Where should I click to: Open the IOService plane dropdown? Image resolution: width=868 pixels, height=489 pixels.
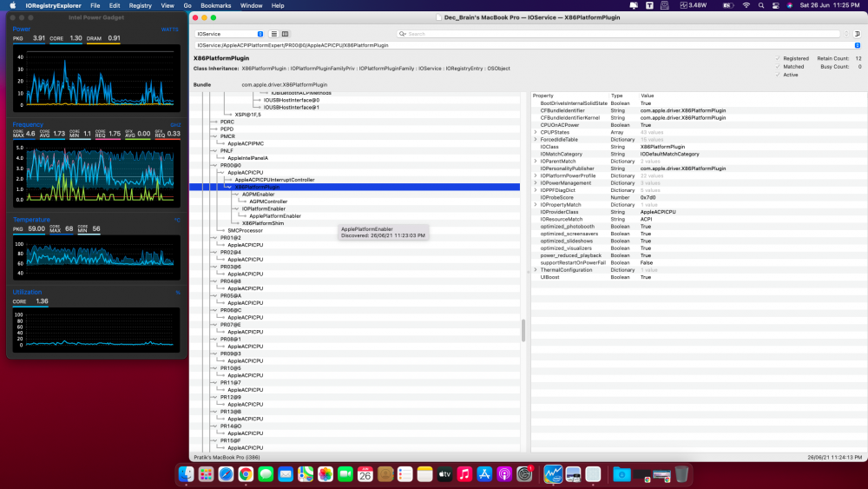[x=229, y=34]
